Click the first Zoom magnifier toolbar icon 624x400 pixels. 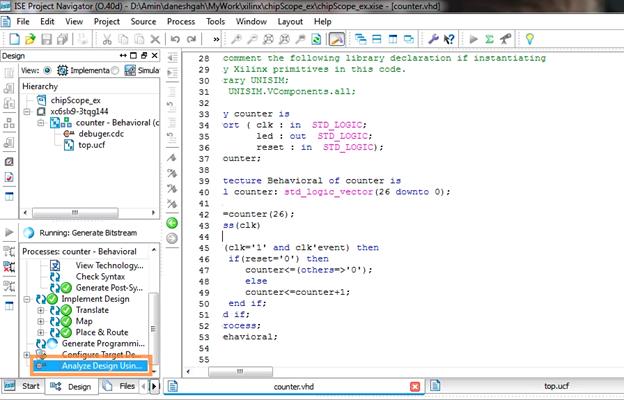236,39
